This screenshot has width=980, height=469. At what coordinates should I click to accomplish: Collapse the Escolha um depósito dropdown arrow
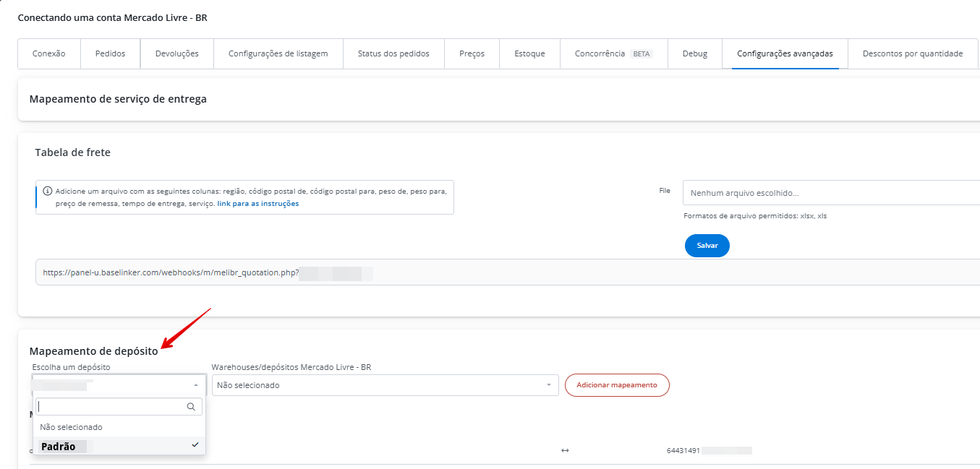tap(195, 385)
